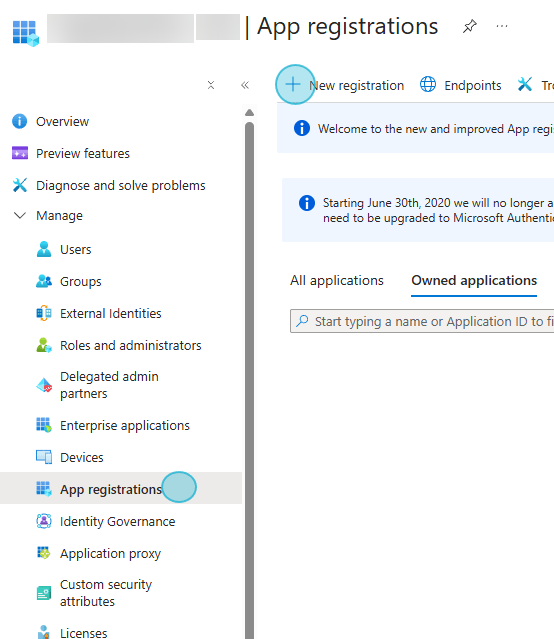This screenshot has width=554, height=639.
Task: Open Devices under Manage
Action: pyautogui.click(x=82, y=457)
